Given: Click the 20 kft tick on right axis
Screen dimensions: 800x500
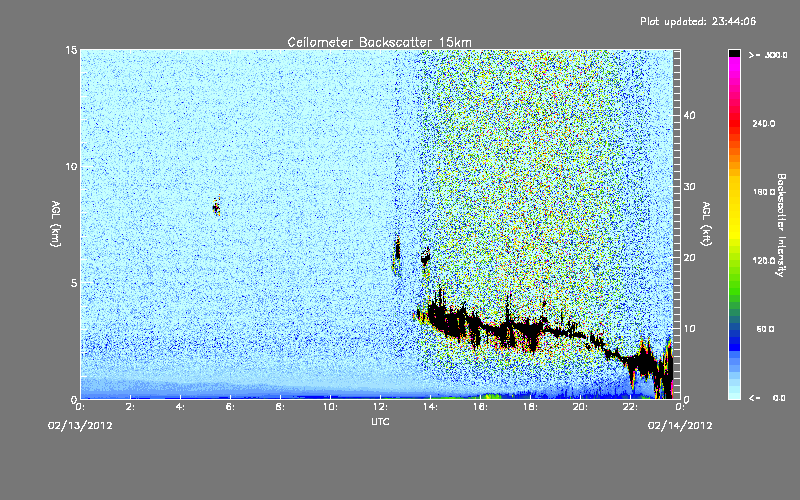Looking at the screenshot, I should 689,258.
